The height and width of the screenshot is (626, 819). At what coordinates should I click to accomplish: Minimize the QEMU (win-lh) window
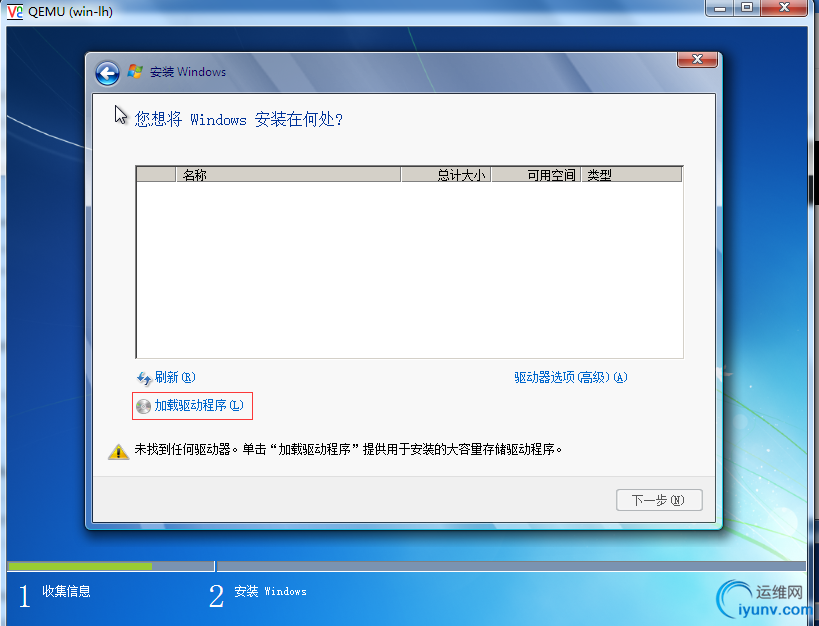pyautogui.click(x=720, y=8)
